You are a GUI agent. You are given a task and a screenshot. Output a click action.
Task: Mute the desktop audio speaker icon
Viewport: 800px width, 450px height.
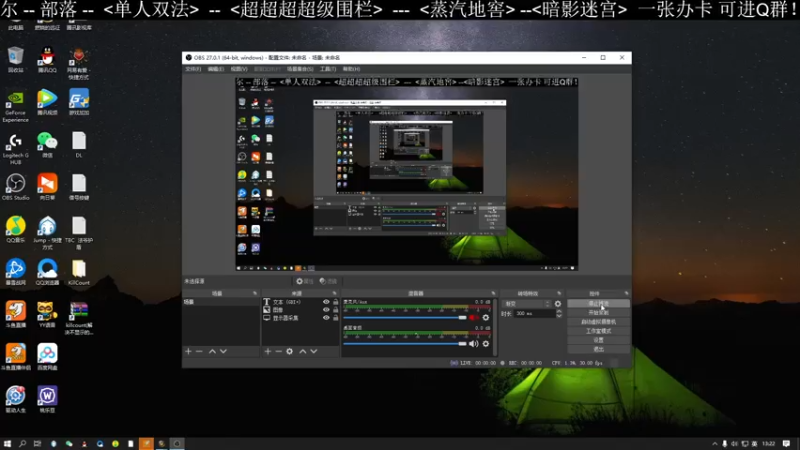tap(474, 343)
